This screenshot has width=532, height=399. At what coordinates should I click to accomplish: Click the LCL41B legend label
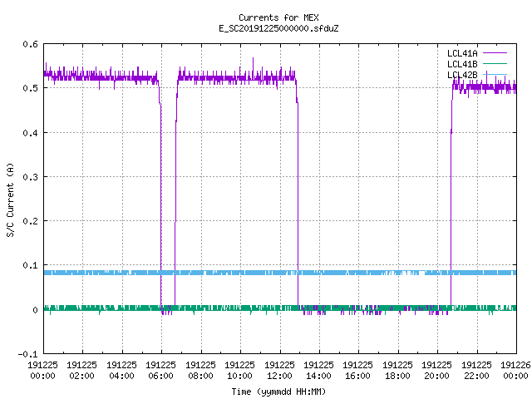tap(462, 64)
